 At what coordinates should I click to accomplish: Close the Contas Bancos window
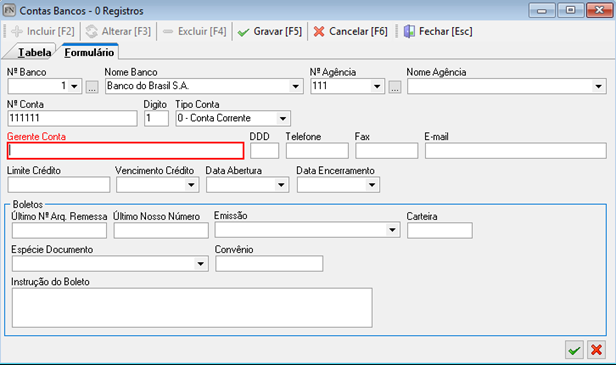pyautogui.click(x=600, y=10)
